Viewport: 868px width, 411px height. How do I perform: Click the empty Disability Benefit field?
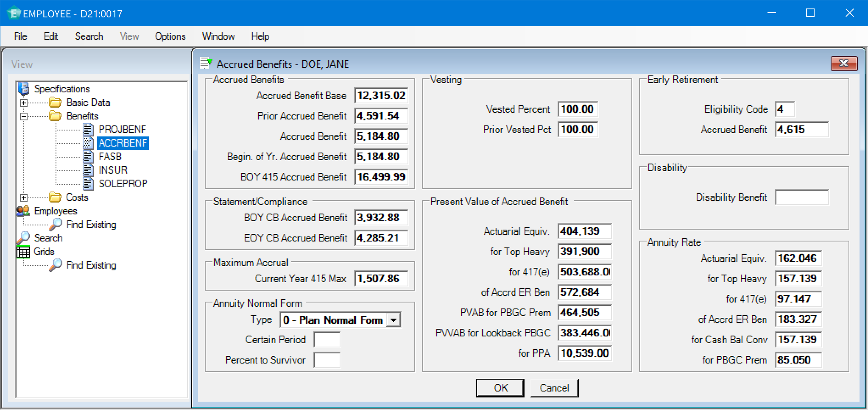(802, 197)
